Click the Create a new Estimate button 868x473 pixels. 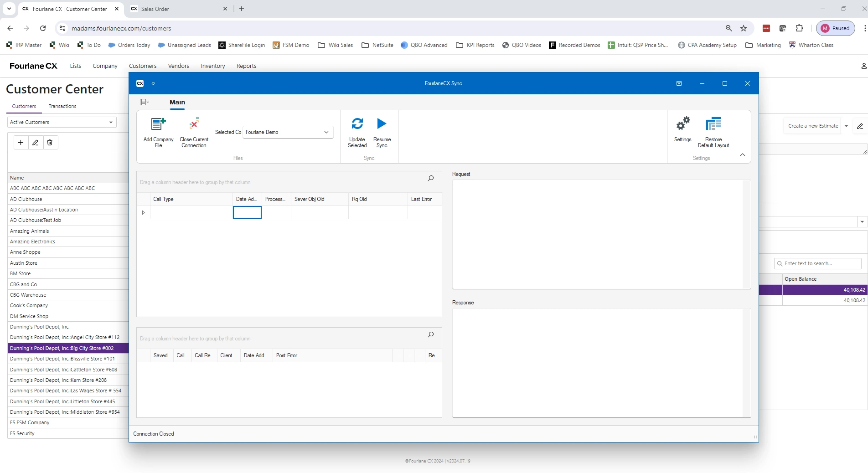pos(813,126)
